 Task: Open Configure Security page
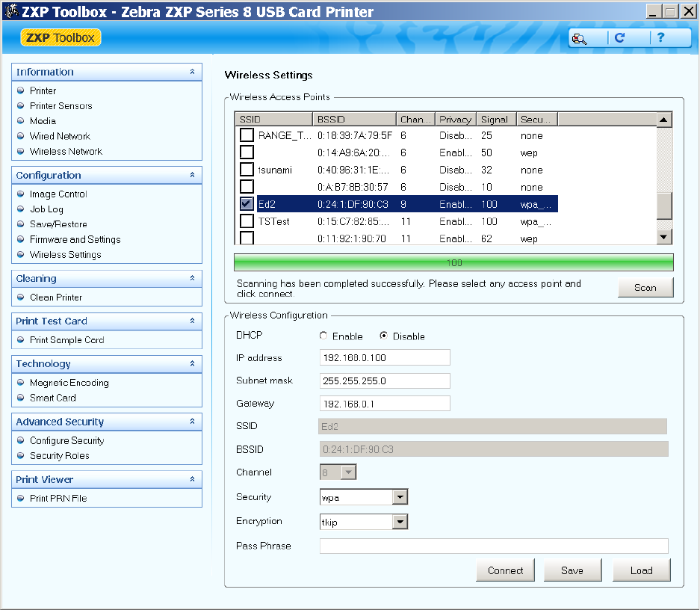click(67, 441)
